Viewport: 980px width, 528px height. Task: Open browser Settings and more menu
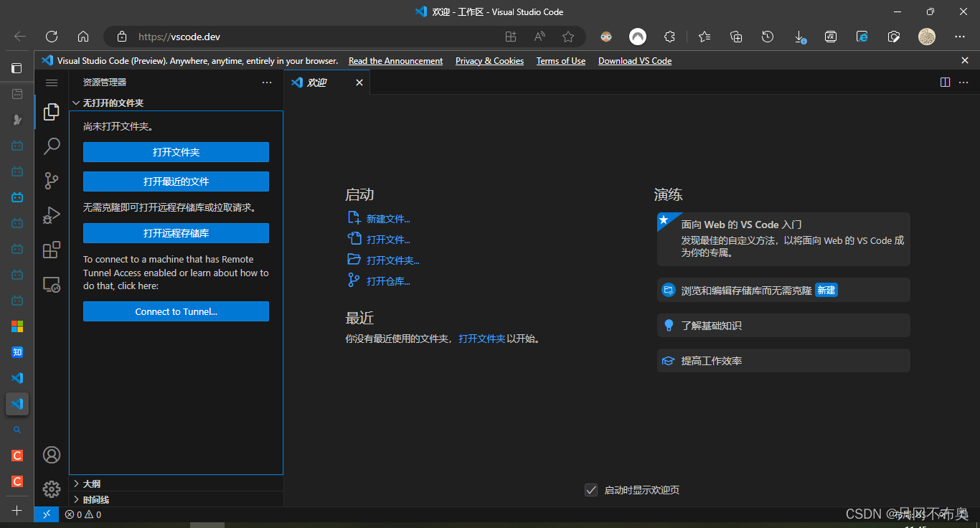960,37
